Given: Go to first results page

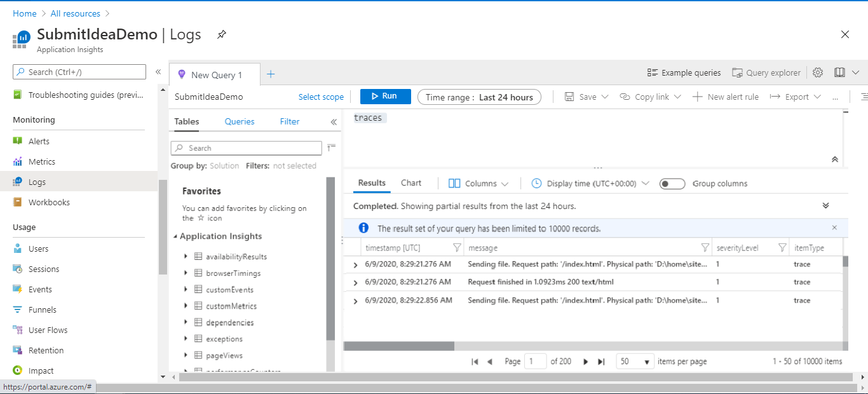Looking at the screenshot, I should [x=475, y=362].
